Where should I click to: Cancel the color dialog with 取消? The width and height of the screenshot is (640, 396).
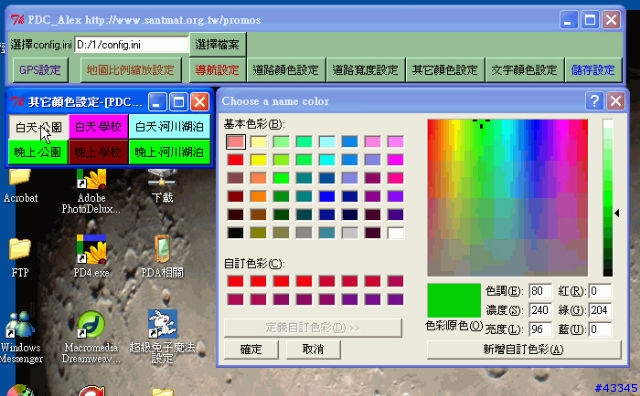[x=313, y=349]
